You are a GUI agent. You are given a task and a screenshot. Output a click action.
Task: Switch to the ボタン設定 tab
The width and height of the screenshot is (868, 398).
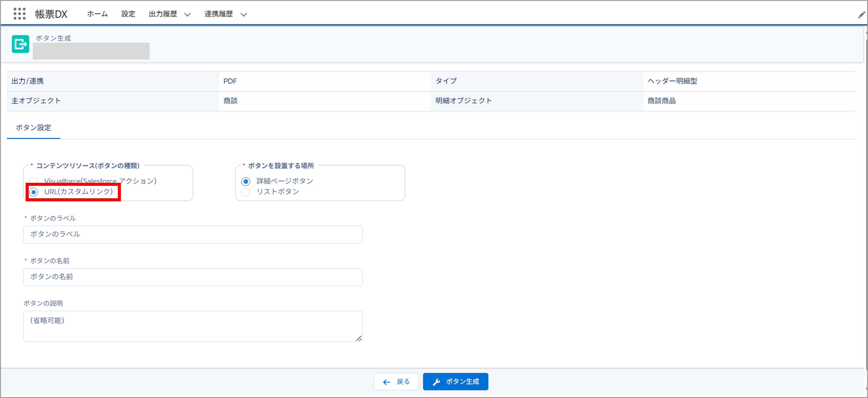coord(33,128)
